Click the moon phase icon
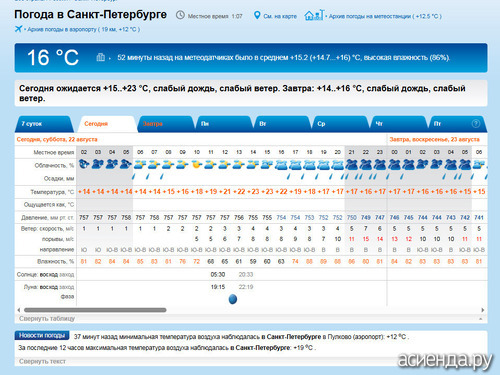The height and width of the screenshot is (375, 500). coord(233,299)
